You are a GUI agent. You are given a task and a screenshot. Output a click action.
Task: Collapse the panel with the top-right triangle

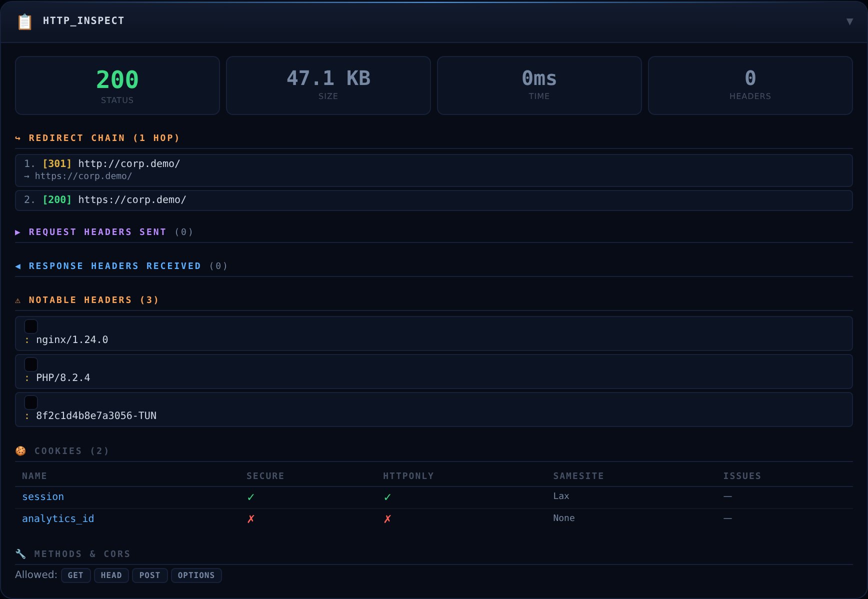coord(849,21)
